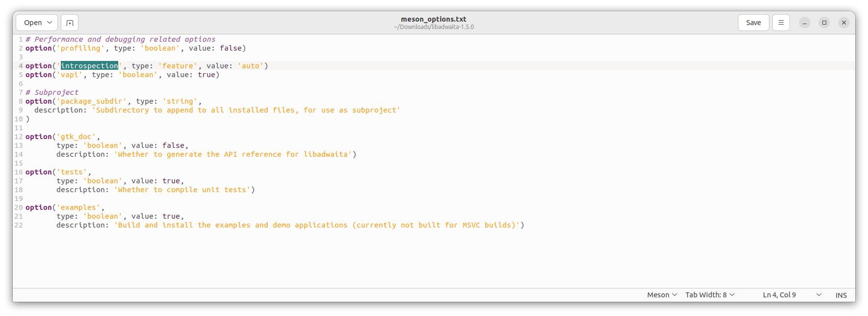Image resolution: width=868 pixels, height=316 pixels.
Task: Open the Meson language selector
Action: [x=662, y=295]
